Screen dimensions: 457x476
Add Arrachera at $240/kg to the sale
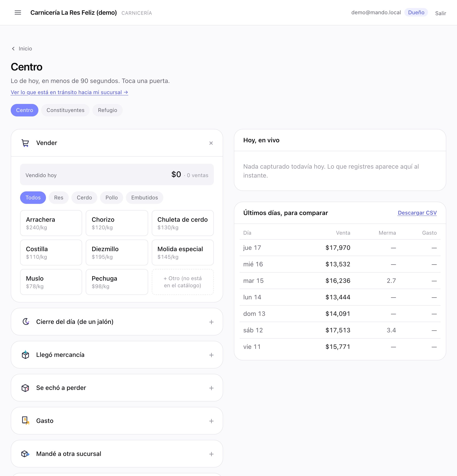pos(51,223)
